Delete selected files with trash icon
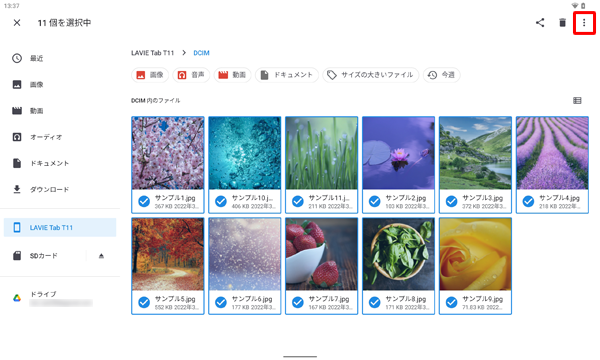This screenshot has height=360, width=600. pos(562,23)
